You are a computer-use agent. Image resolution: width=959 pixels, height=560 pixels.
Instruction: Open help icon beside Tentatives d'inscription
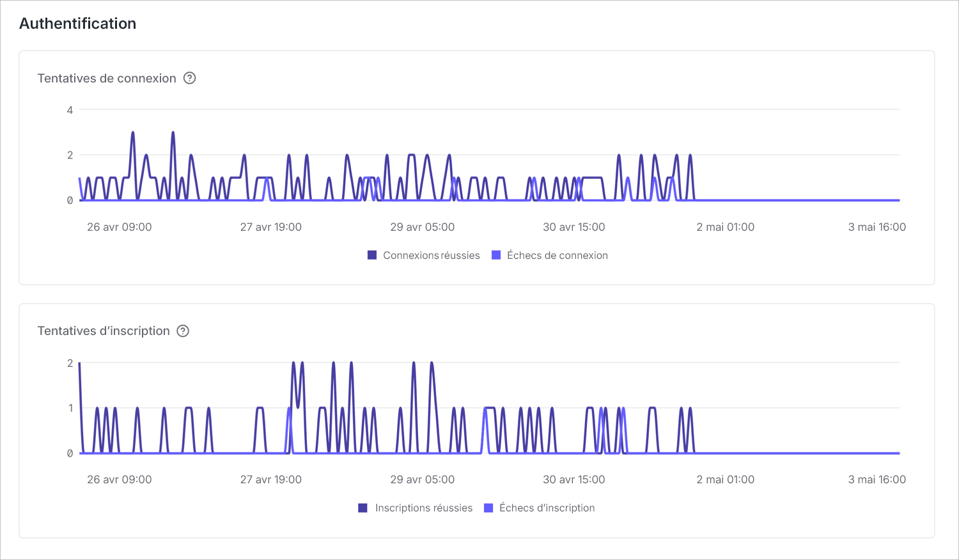click(x=183, y=331)
